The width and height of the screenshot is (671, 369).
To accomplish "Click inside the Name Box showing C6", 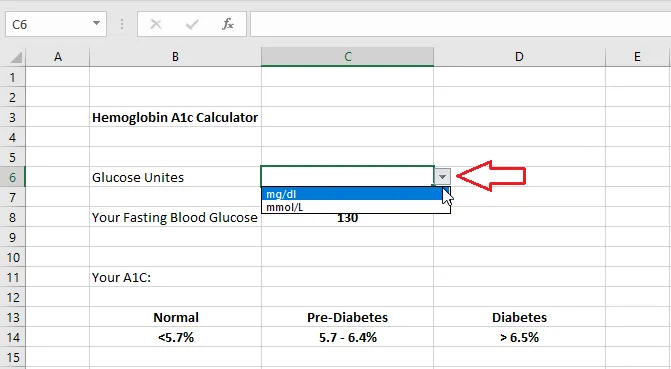I will [48, 24].
